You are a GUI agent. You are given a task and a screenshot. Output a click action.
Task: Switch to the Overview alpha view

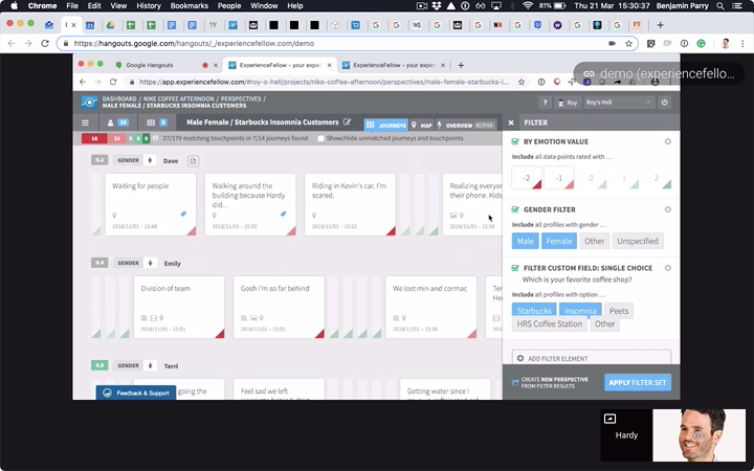tap(465, 125)
